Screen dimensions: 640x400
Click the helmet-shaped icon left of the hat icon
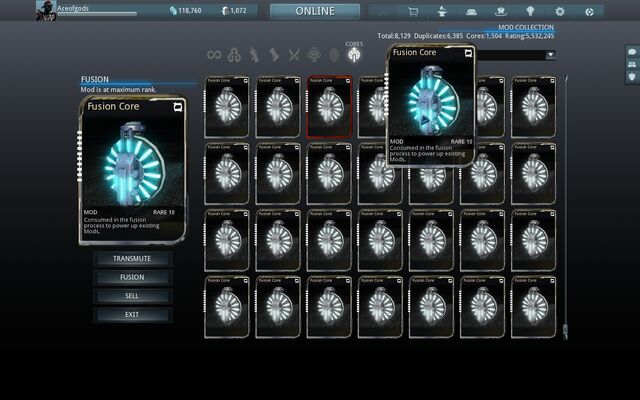[x=471, y=12]
